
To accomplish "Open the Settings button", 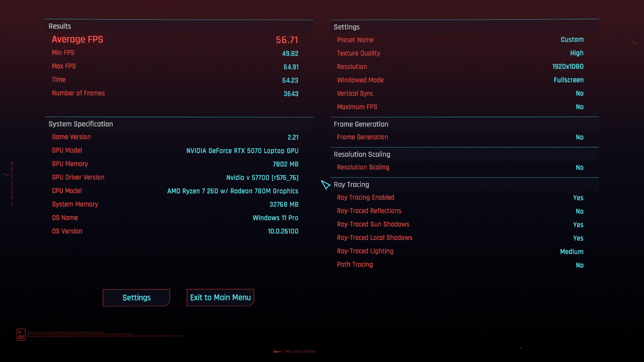I will point(137,298).
